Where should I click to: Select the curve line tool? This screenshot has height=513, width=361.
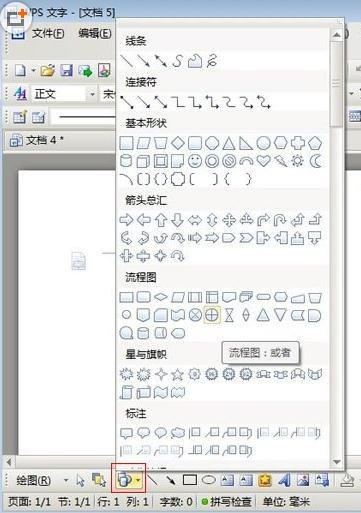click(177, 61)
